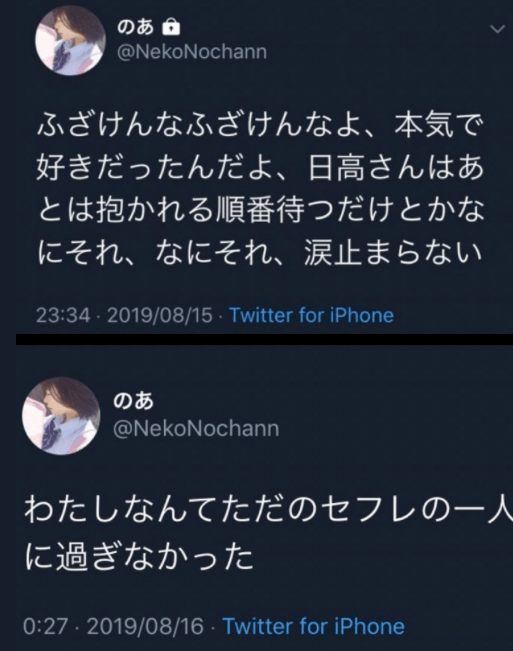Click the line 涙止まらない in first tweet

click(393, 253)
